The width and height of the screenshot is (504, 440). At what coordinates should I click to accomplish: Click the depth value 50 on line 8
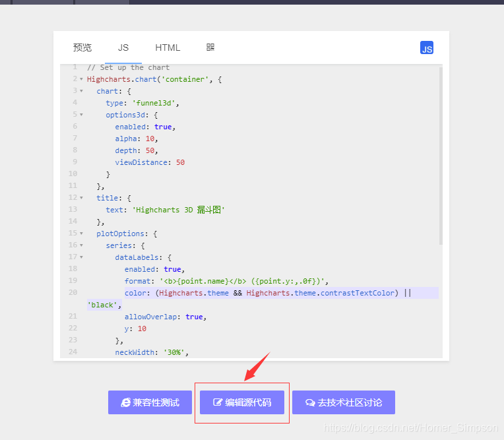pos(150,150)
